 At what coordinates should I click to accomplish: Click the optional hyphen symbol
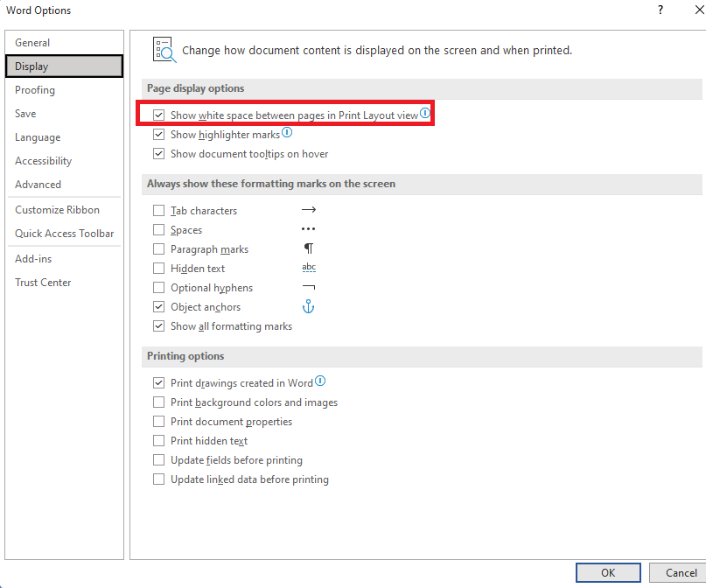(309, 287)
